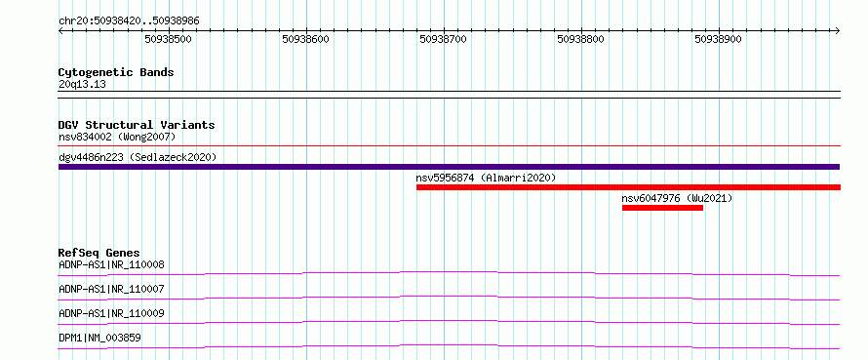This screenshot has height=360, width=868.
Task: Click the magenta NR_110007 transcript line
Action: 449,297
